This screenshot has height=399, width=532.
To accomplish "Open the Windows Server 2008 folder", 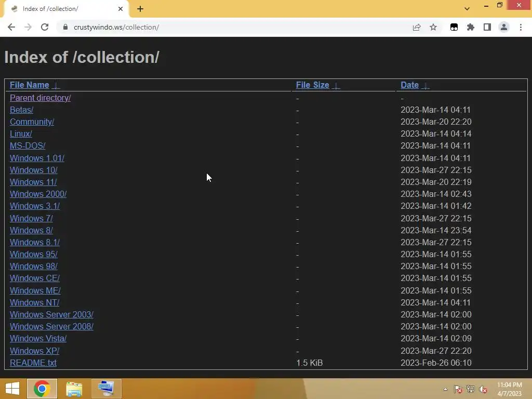I will (51, 326).
